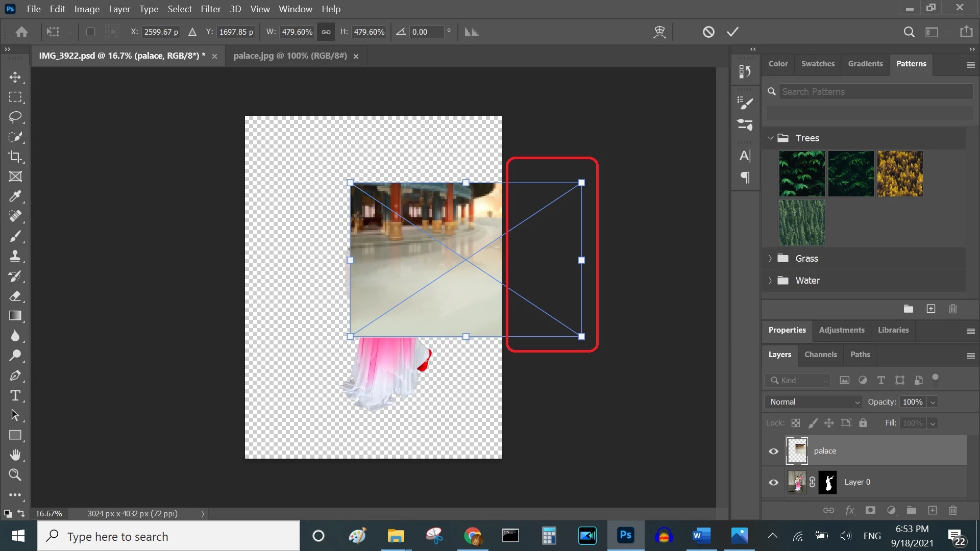Open the Normal blend mode dropdown
Screen dimensions: 980x551
[x=813, y=402]
